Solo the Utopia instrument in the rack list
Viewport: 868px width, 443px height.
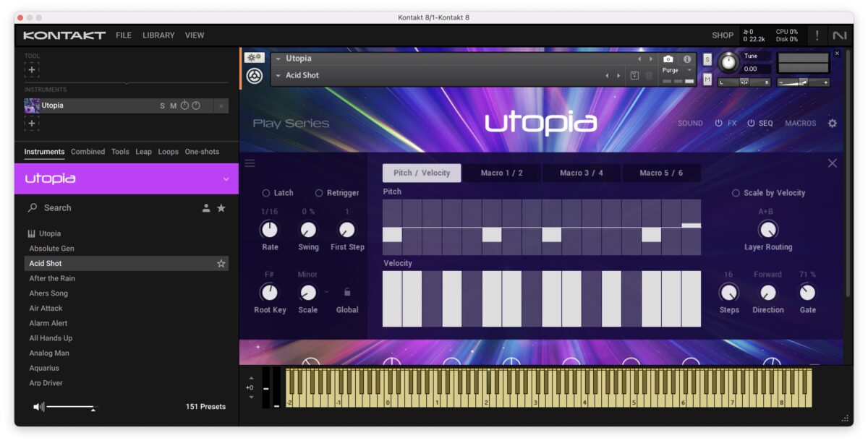163,106
